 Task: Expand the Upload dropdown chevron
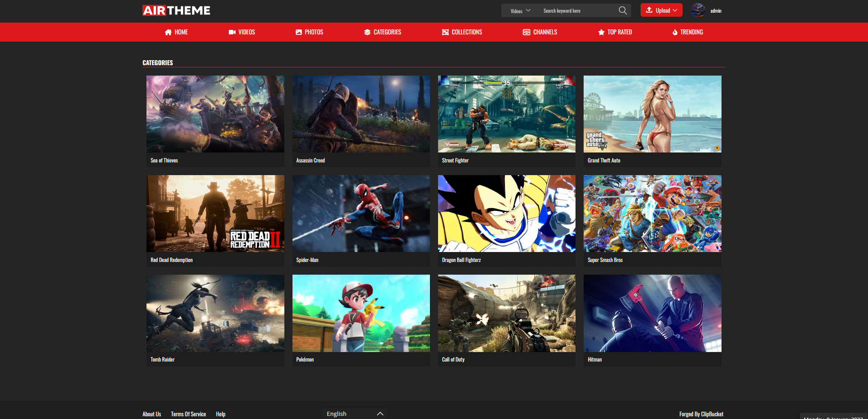pyautogui.click(x=675, y=10)
